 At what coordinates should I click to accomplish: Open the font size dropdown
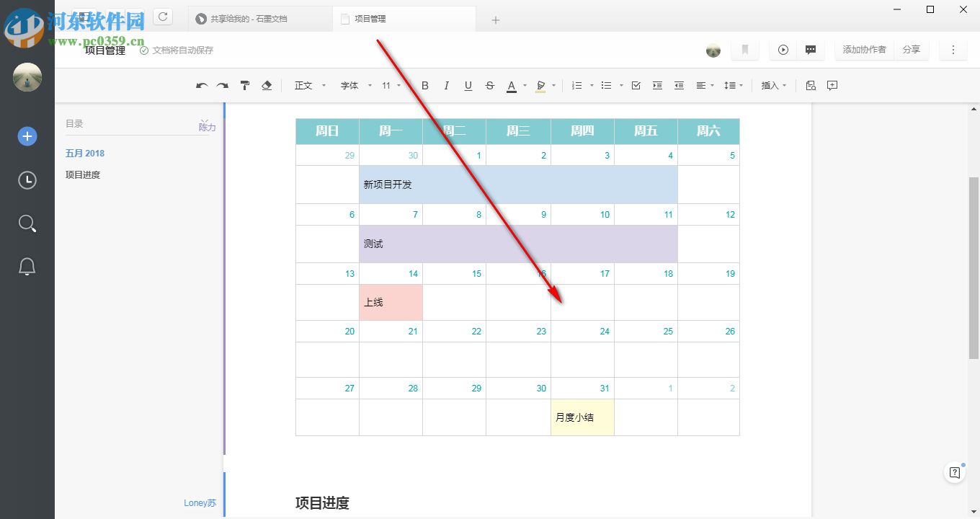tap(389, 85)
